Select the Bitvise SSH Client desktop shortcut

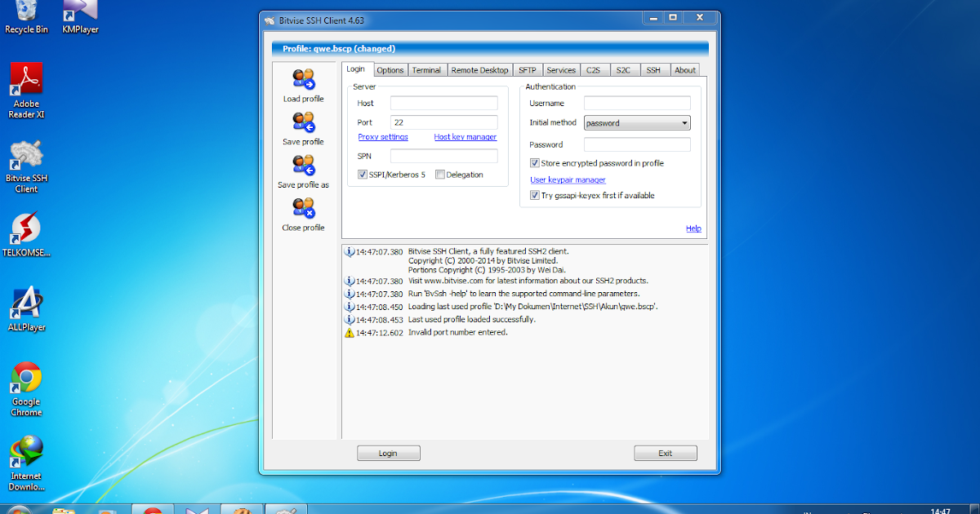coord(26,166)
